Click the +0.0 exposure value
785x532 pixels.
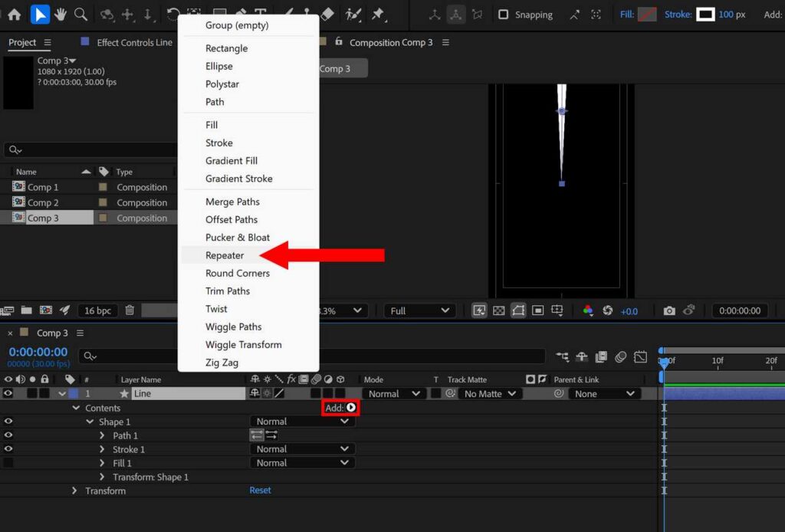[629, 311]
